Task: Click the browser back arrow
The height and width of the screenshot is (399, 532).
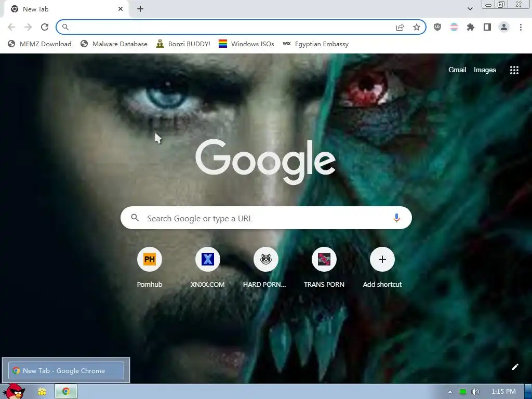Action: pyautogui.click(x=11, y=27)
